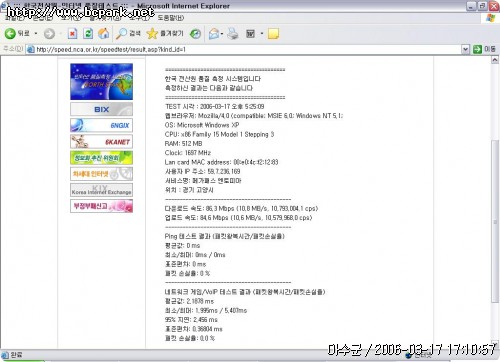Click the 네트워크 게임/VoIP 테스트 결과 heading

[245, 292]
